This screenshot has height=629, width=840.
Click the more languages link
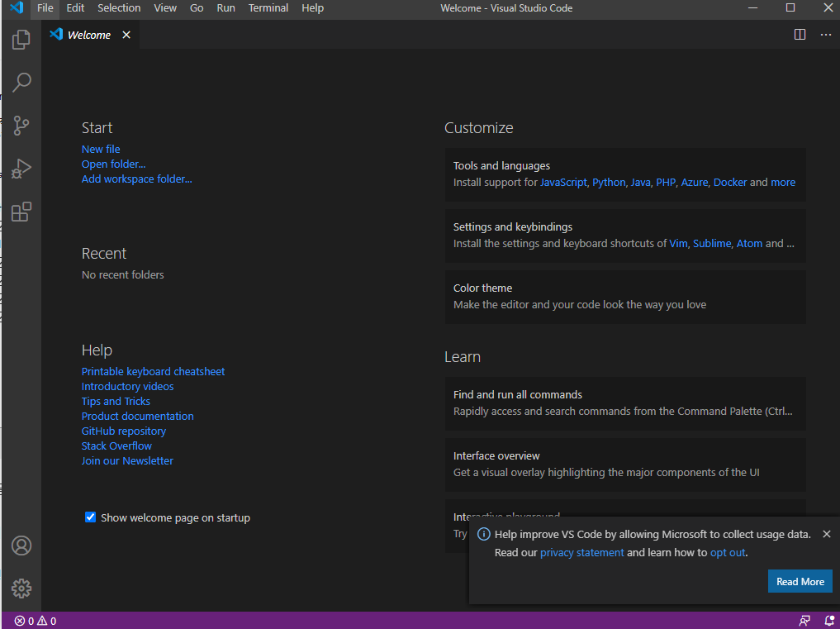click(x=783, y=183)
